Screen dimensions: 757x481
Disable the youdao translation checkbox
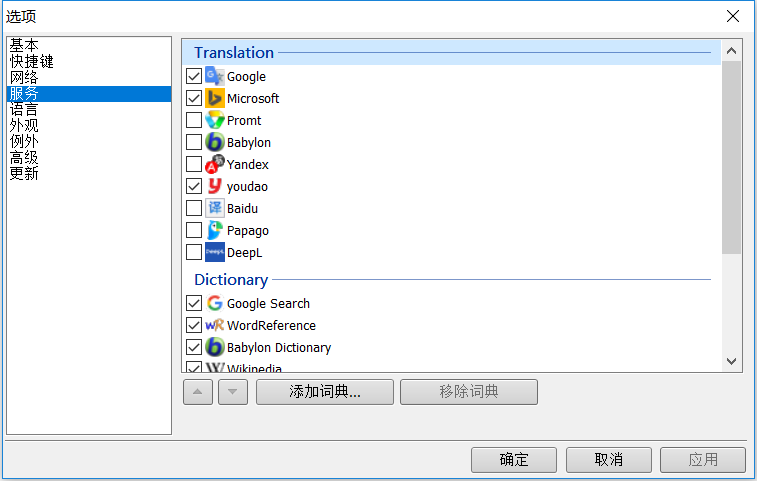194,186
